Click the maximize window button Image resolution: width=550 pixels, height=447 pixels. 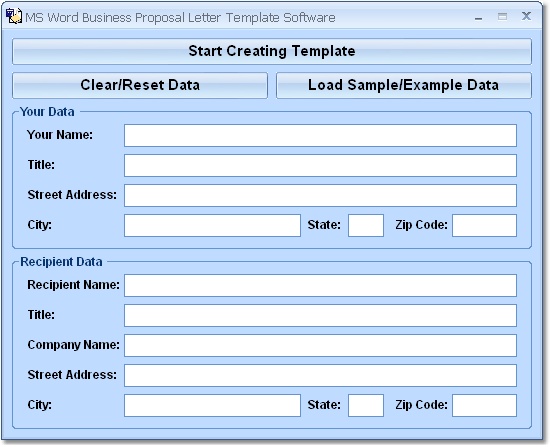click(x=502, y=16)
